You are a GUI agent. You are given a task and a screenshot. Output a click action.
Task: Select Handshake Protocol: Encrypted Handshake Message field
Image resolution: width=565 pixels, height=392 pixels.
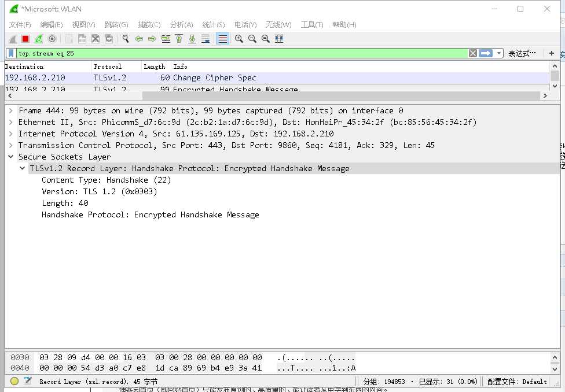[151, 215]
